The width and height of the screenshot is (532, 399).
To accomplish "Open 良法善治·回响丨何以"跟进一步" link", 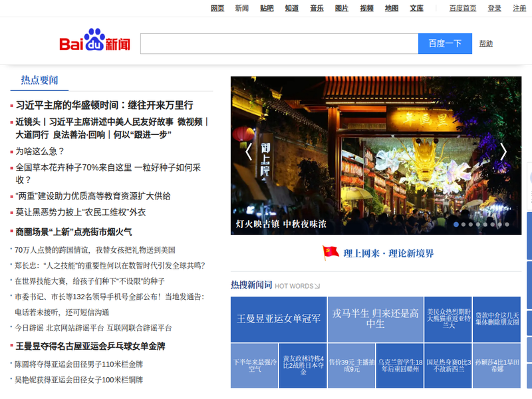I will tap(112, 135).
